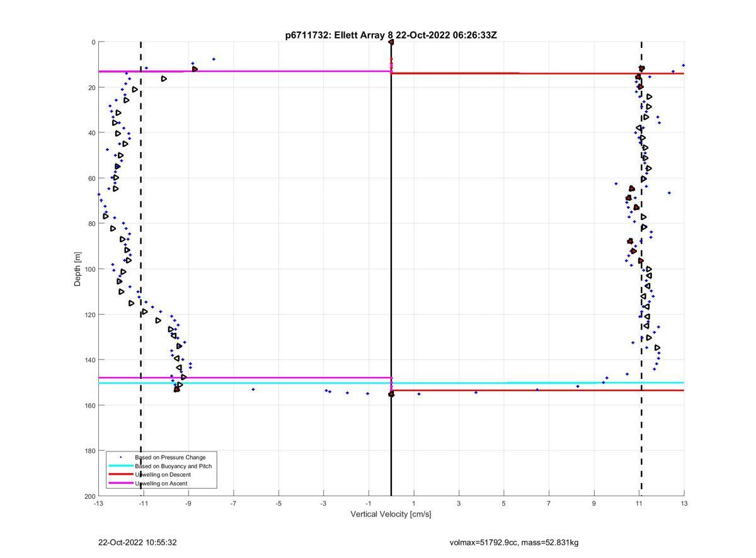Viewport: 756px width, 558px height.
Task: Click the legend entry 'Upwelling on Ascent'
Action: point(161,484)
